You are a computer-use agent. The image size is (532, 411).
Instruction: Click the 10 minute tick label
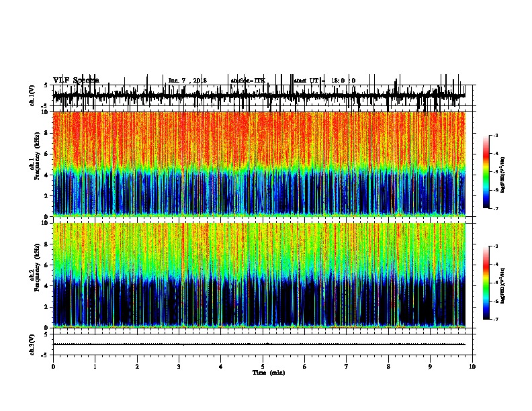(x=472, y=367)
